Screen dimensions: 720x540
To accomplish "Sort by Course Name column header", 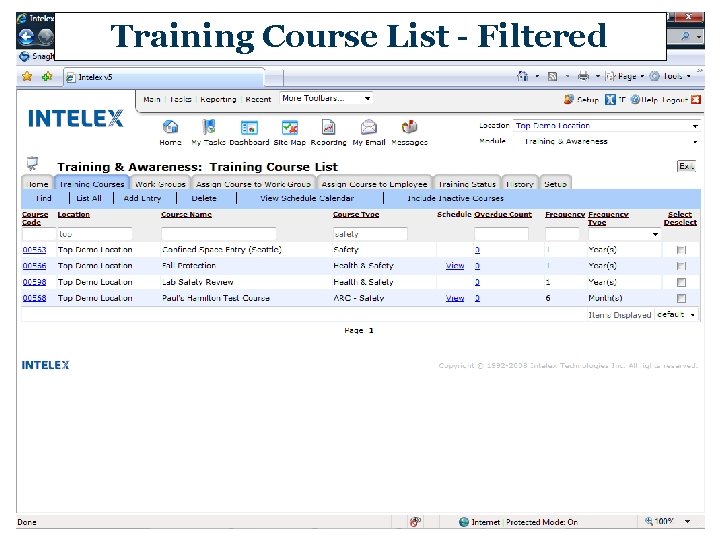I will click(186, 214).
